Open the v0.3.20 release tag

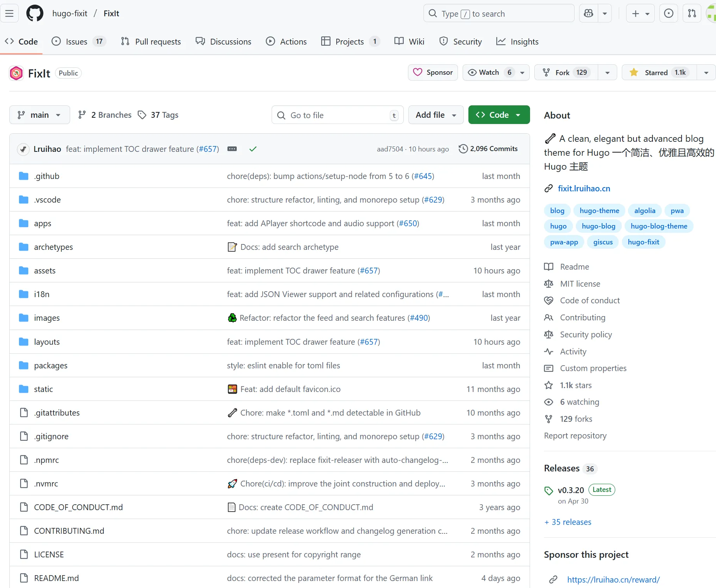[571, 490]
